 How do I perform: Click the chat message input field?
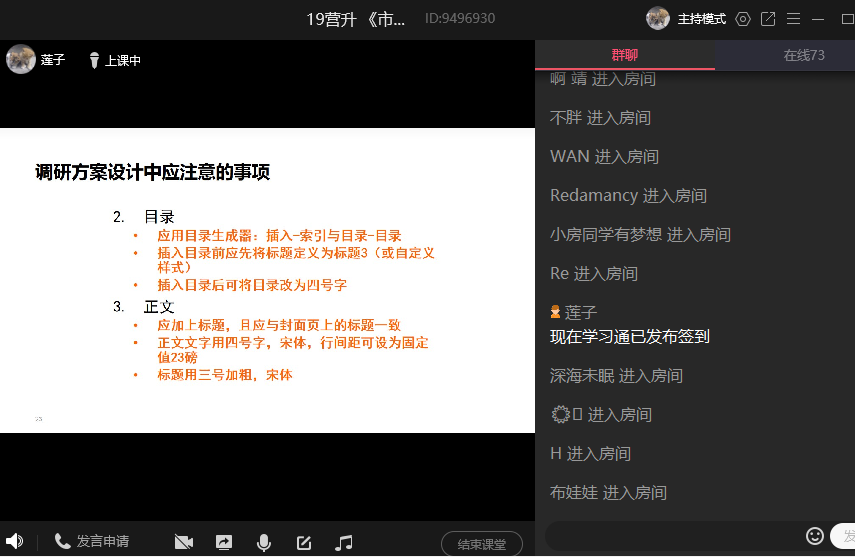click(675, 537)
